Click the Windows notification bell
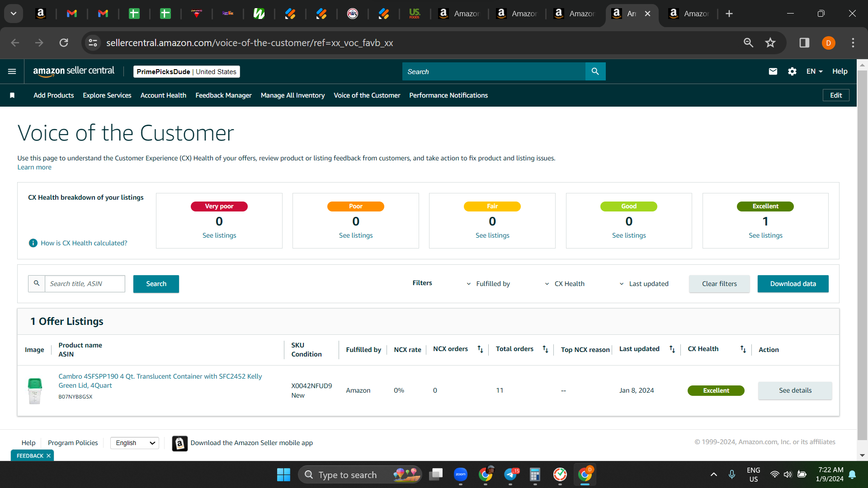 click(853, 474)
